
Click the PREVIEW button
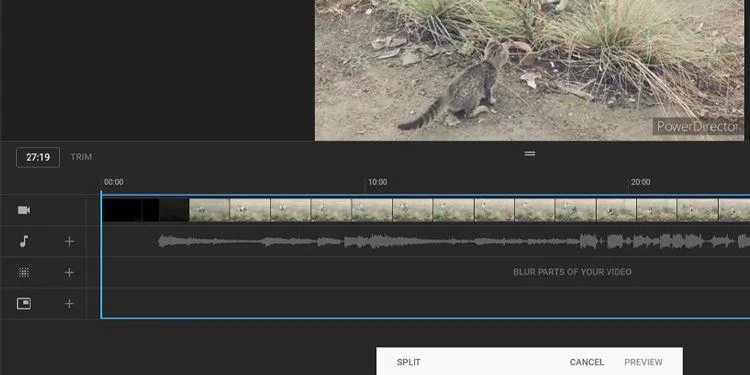click(643, 362)
